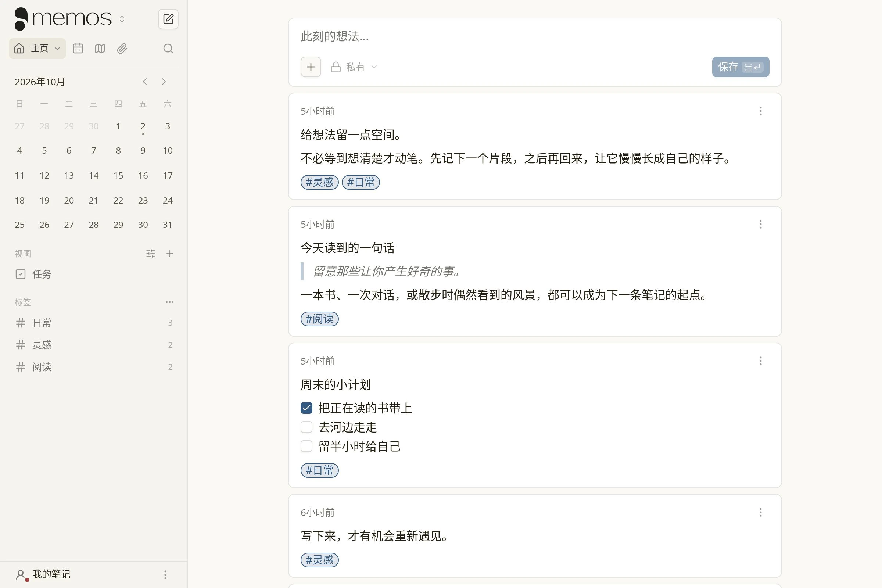The image size is (882, 588).
Task: Select October 2 in the calendar
Action: [x=143, y=126]
